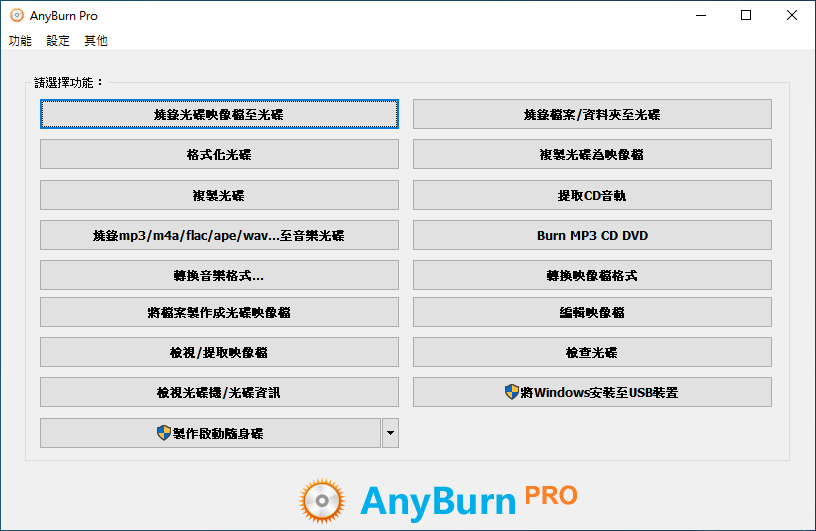Click 燒錄光碟映像檔至光碟 button
816x531 pixels.
[219, 114]
